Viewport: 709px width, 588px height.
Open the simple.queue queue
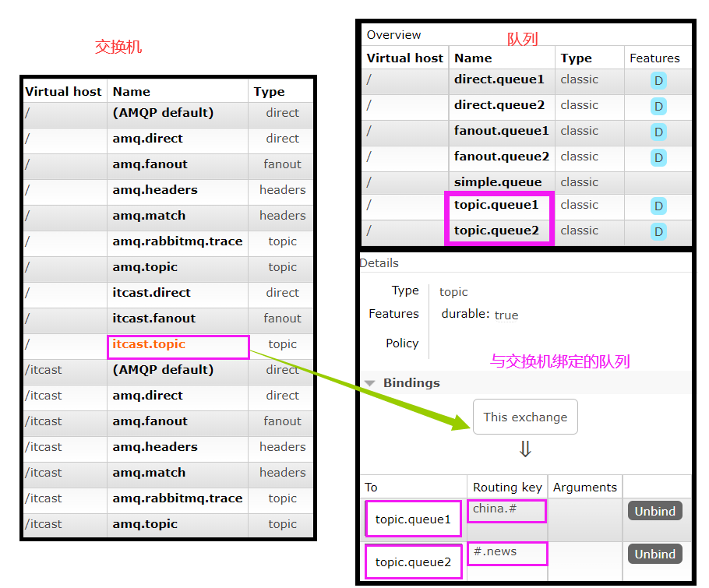coord(498,182)
